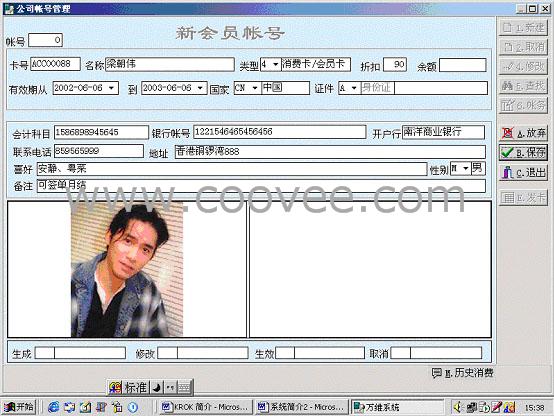Viewport: 554px width, 416px height.
Task: Expand the 类型 card type dropdown
Action: [x=276, y=65]
